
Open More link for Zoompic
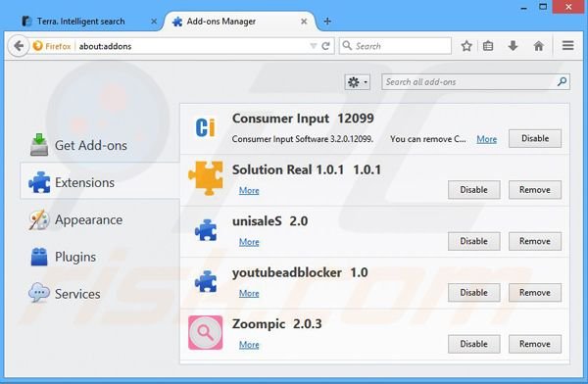(249, 345)
